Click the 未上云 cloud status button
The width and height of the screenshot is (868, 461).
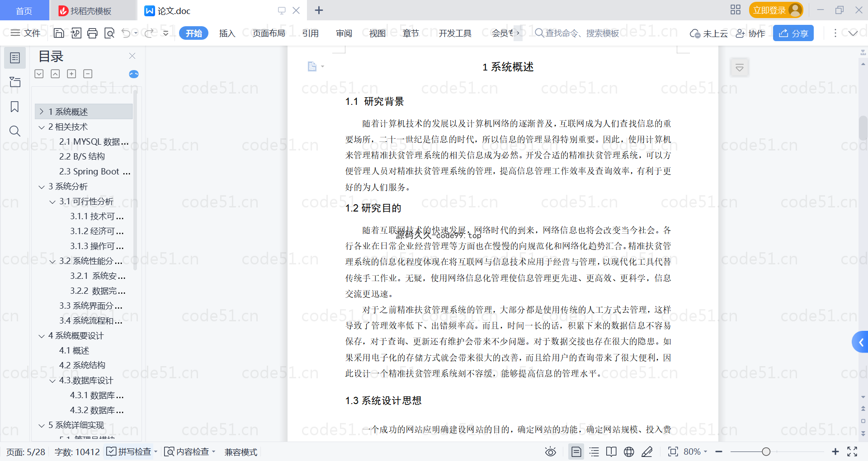[x=709, y=33]
